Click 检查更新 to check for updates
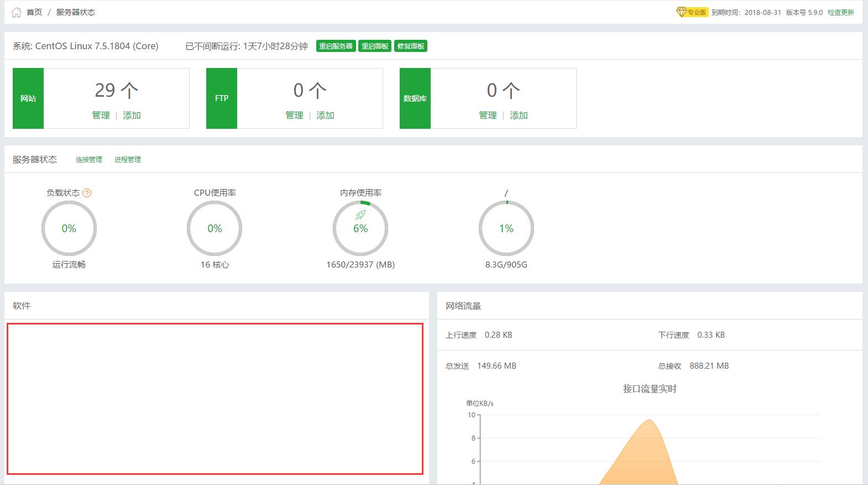Viewport: 868px width, 487px height. pos(840,12)
